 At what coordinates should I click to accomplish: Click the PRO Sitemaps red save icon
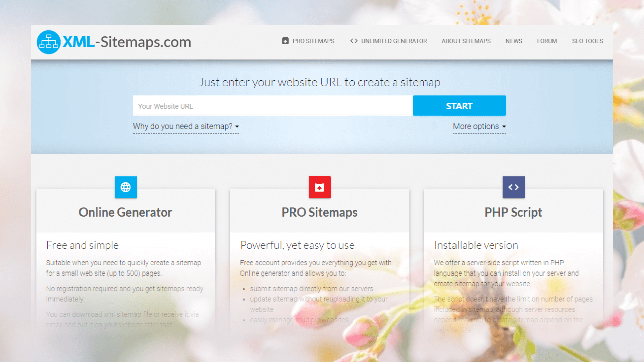click(319, 187)
